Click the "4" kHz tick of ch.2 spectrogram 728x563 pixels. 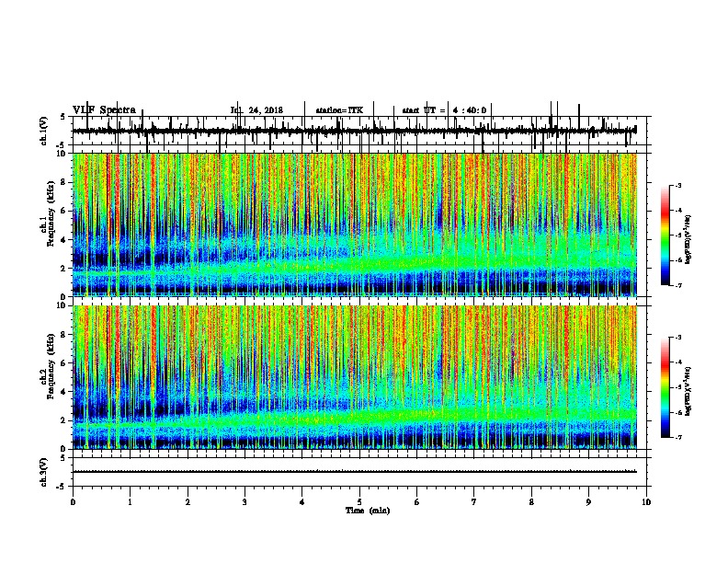[x=64, y=392]
